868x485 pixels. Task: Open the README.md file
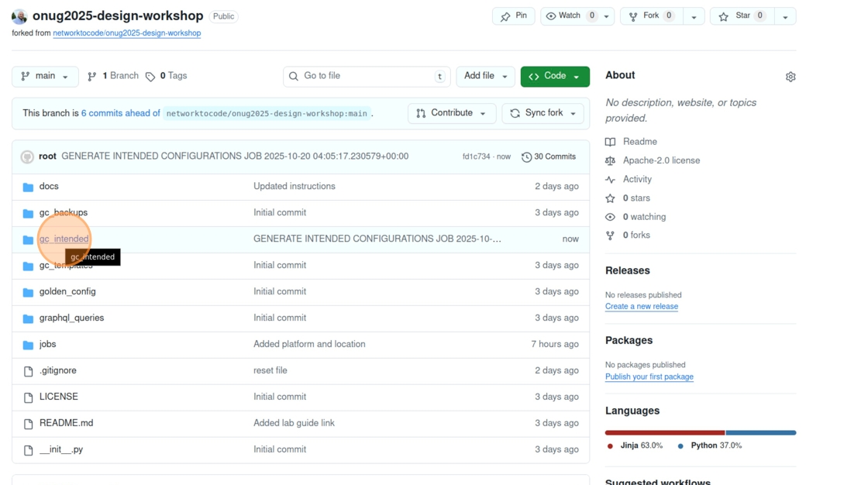pyautogui.click(x=67, y=423)
